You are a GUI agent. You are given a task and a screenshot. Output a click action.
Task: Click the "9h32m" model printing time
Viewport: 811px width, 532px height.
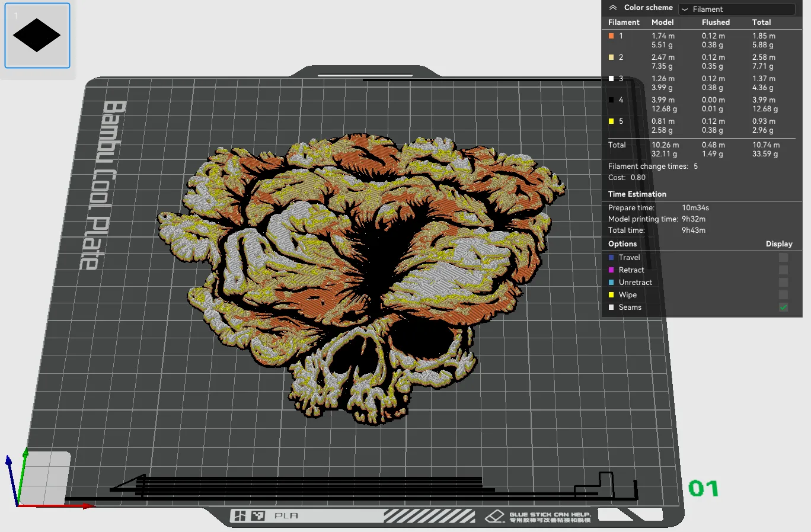pos(694,219)
